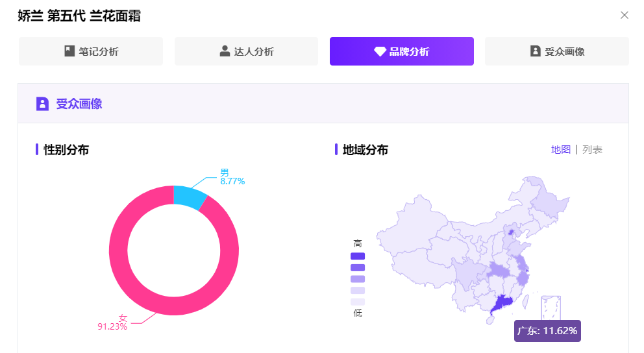Click the 受众画像 section header icon
This screenshot has width=644, height=353.
click(x=42, y=104)
